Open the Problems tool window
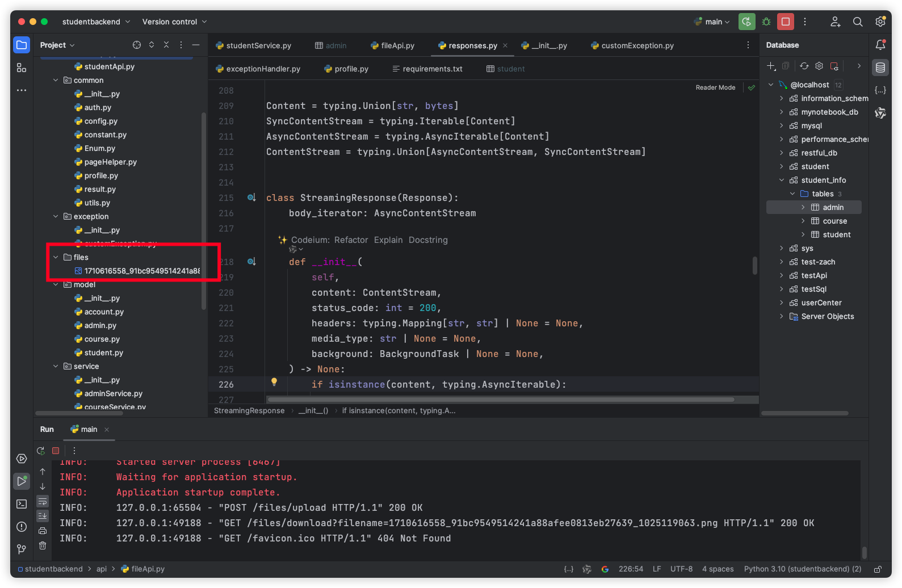Screen dimensions: 902x588 (x=22, y=527)
